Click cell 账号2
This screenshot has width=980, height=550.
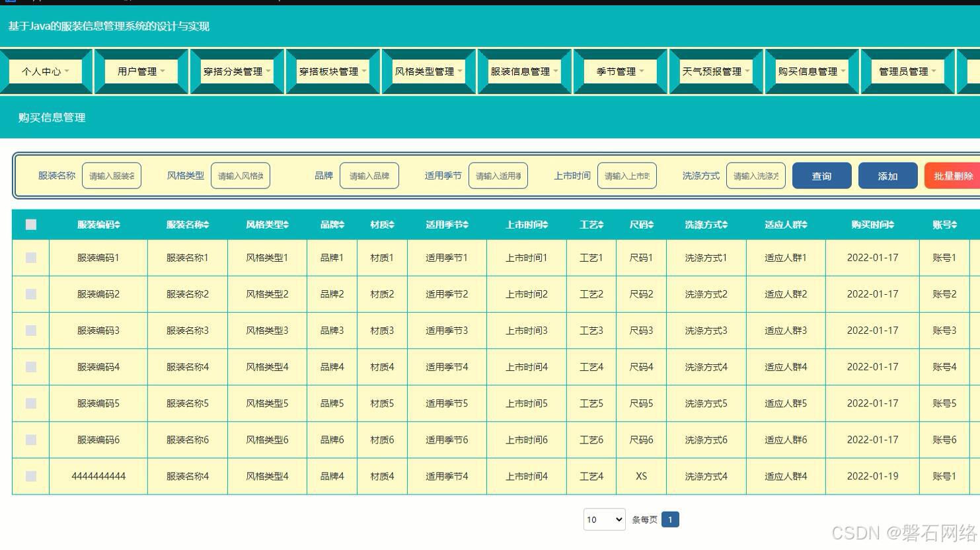tap(944, 294)
